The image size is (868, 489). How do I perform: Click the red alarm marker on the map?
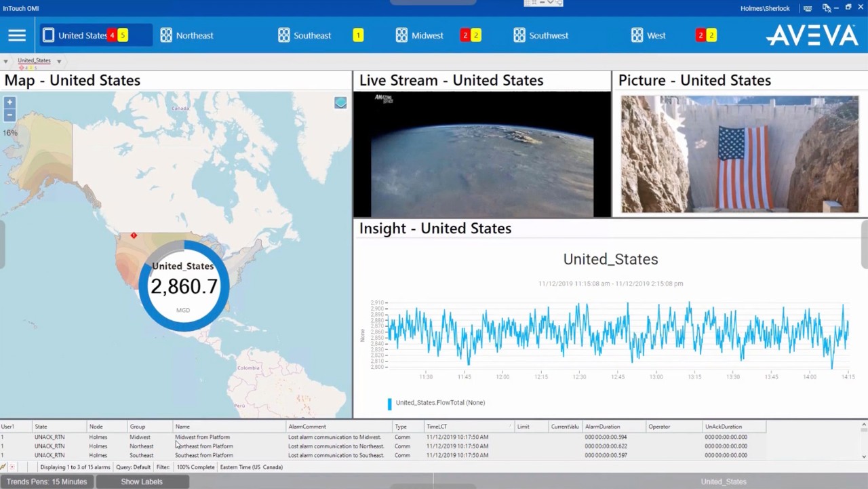[x=134, y=235]
